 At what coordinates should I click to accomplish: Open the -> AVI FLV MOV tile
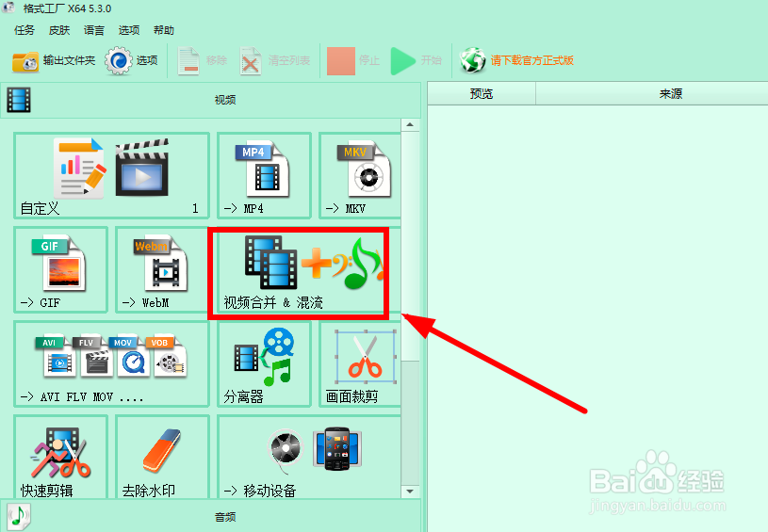(112, 363)
